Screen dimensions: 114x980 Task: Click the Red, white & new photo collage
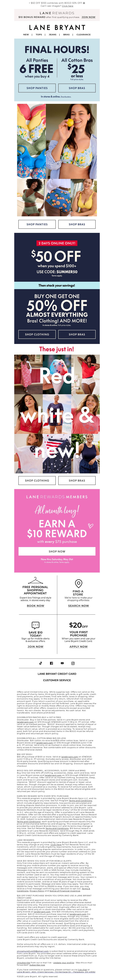click(x=57, y=414)
